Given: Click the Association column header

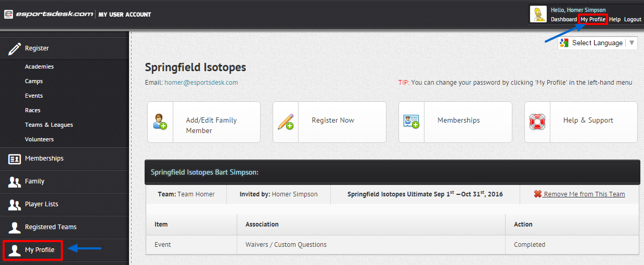Looking at the screenshot, I should 262,224.
